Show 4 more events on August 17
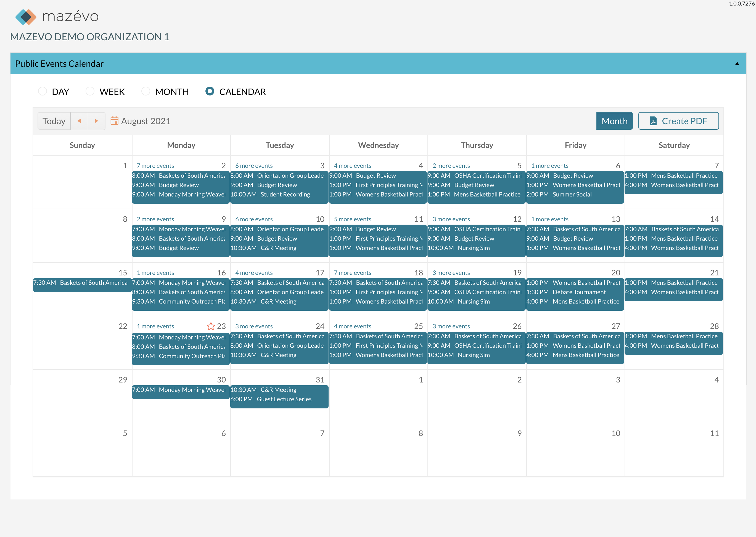Viewport: 756px width, 537px height. [x=254, y=273]
